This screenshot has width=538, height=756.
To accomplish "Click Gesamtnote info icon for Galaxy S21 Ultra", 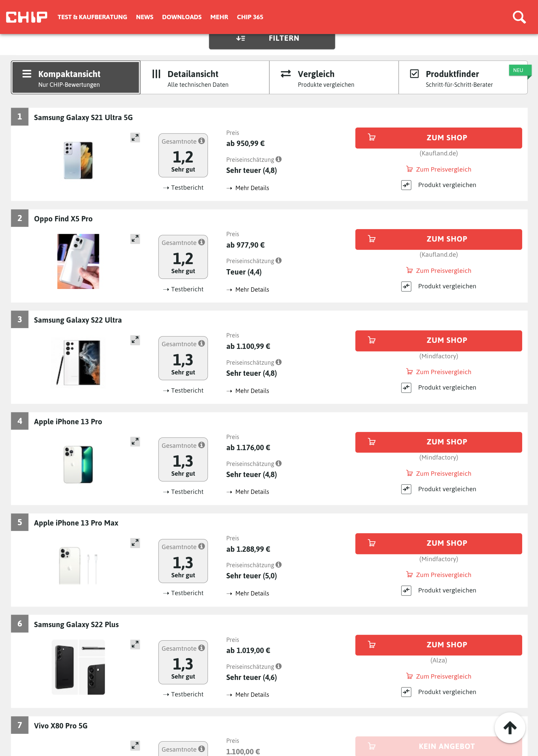I will click(x=201, y=141).
